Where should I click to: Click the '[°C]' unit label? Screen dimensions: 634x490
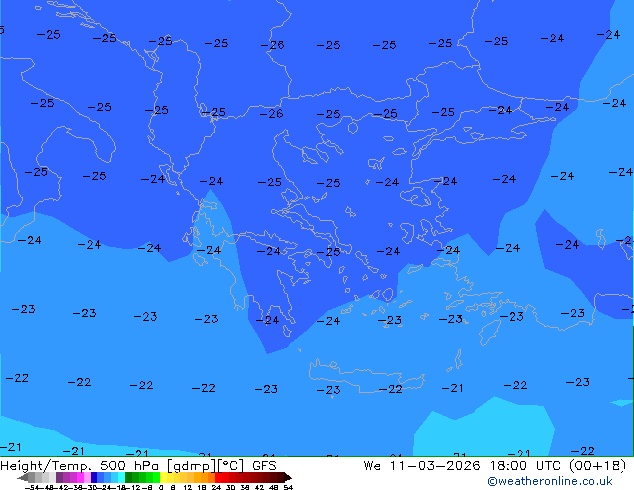[x=231, y=466]
